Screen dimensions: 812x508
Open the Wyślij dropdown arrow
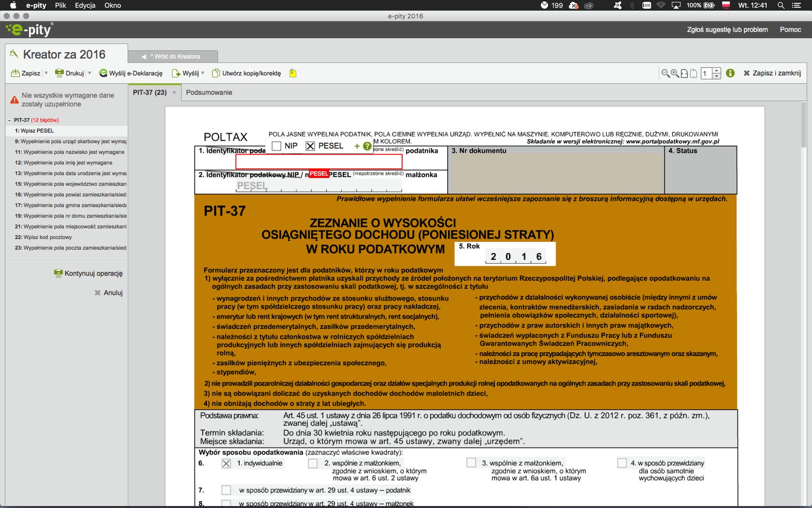[x=203, y=73]
